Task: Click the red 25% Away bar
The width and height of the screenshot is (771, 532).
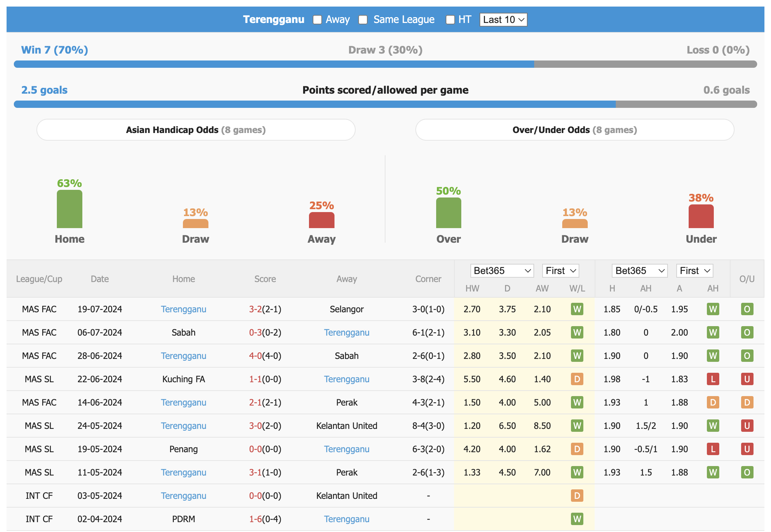Action: coord(322,220)
